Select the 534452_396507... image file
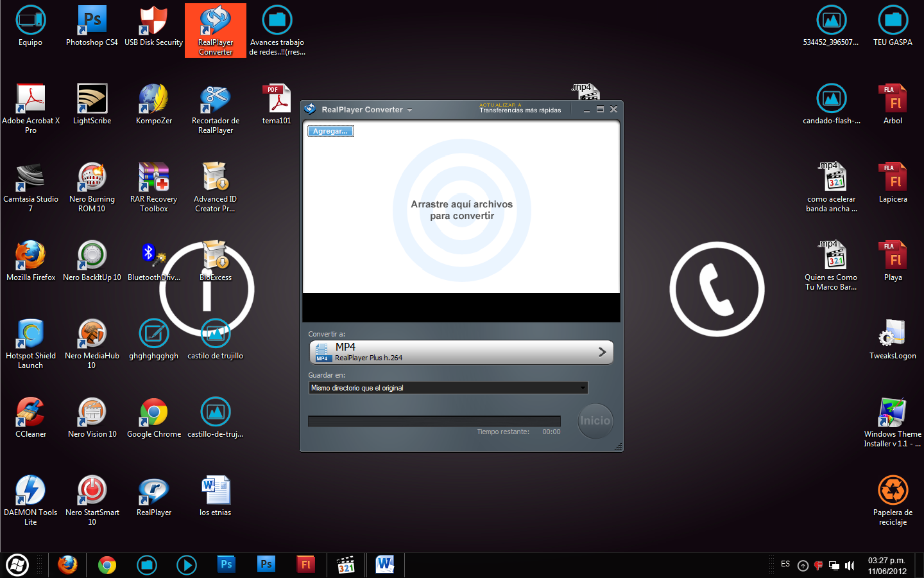This screenshot has height=578, width=924. point(831,27)
